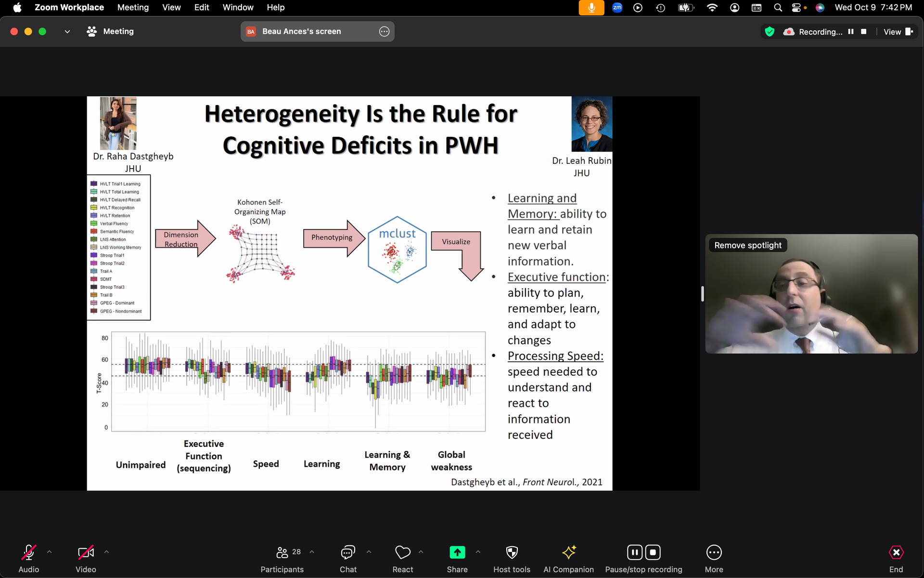
Task: Open the Meeting menu in menu bar
Action: (133, 7)
